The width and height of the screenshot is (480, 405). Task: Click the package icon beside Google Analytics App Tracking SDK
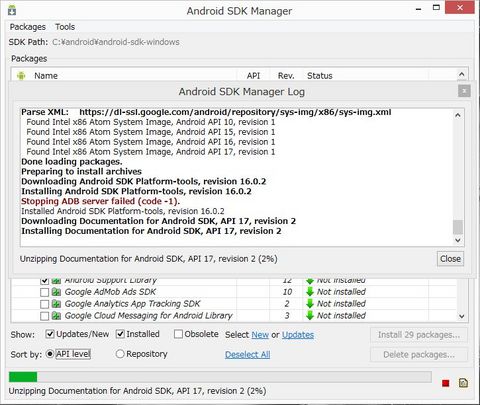click(x=56, y=304)
